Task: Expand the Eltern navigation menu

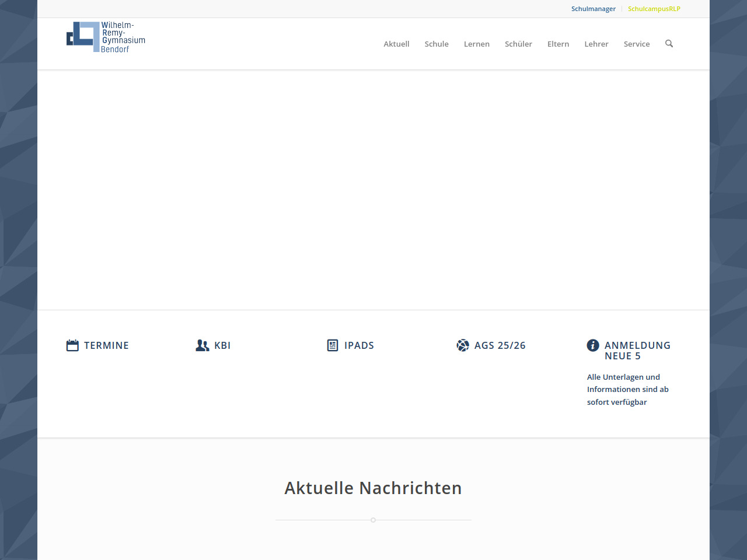Action: pyautogui.click(x=558, y=44)
